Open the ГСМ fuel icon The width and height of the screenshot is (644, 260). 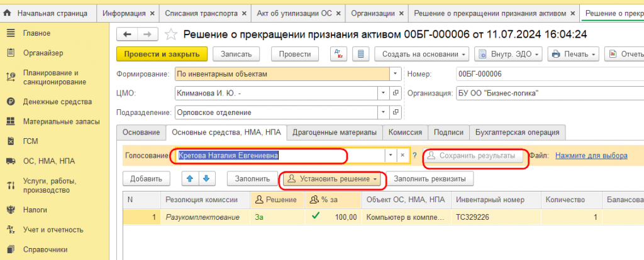[x=11, y=141]
